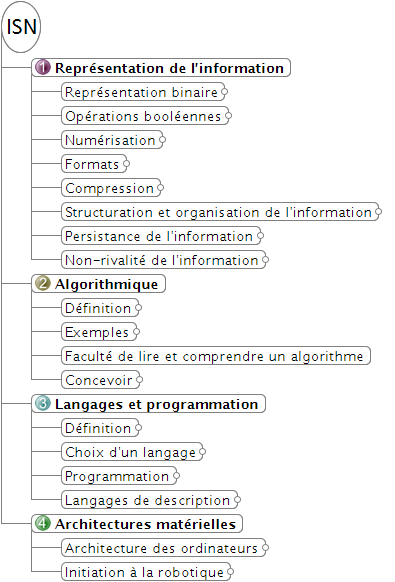The height and width of the screenshot is (582, 395).
Task: Select the Algorithmique branch
Action: pos(98,284)
